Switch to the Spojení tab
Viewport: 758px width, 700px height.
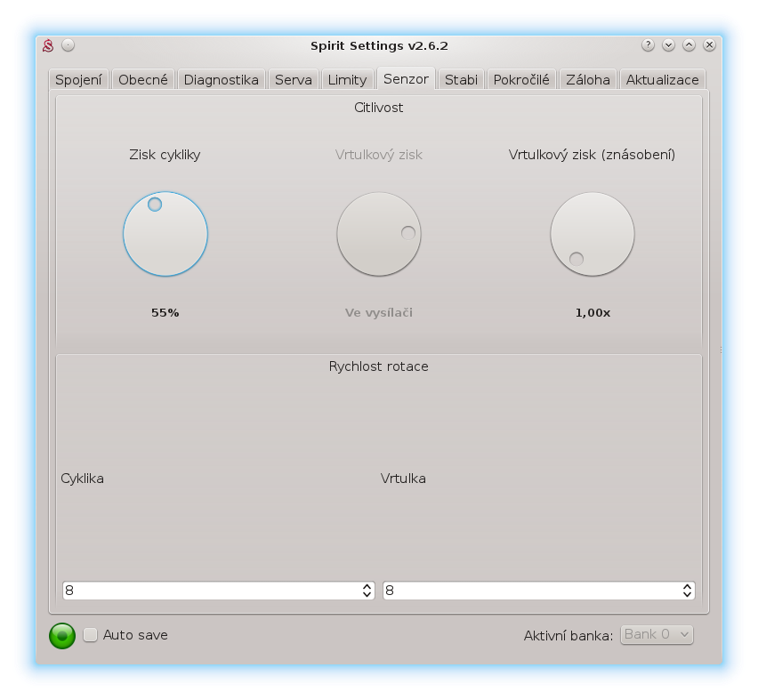(78, 79)
